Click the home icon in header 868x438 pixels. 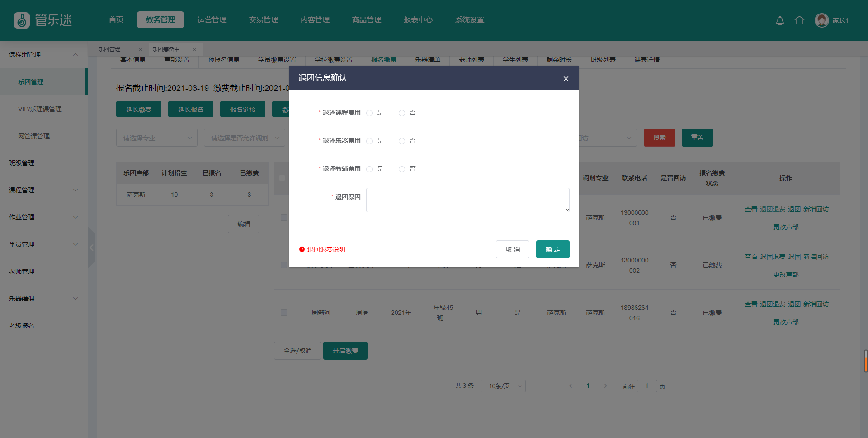(799, 20)
